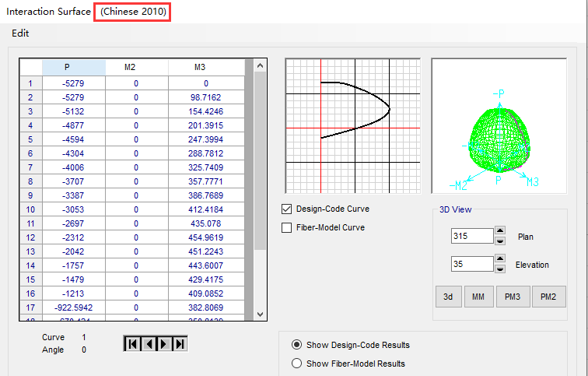Uncheck the Design-Code Curve checkbox
This screenshot has height=376, width=588.
click(286, 209)
